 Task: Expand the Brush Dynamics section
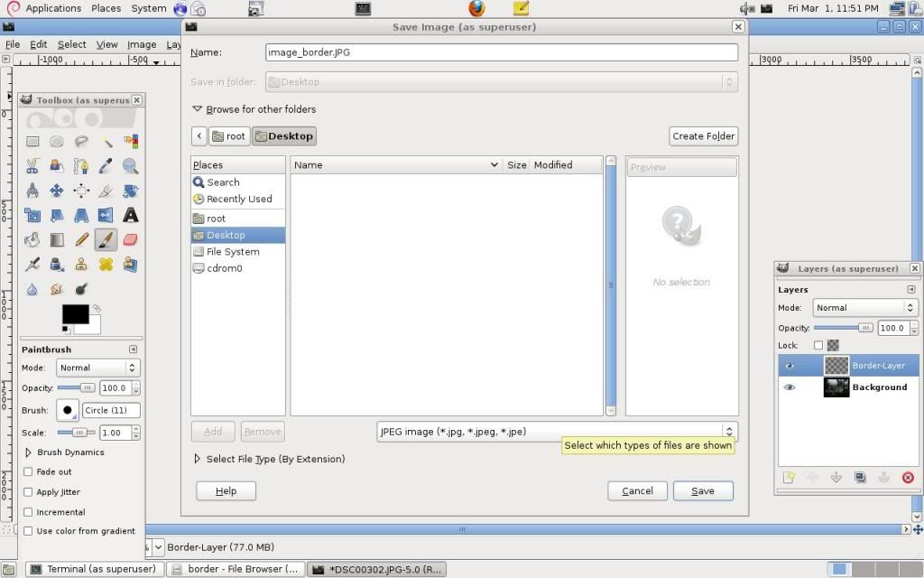tap(28, 452)
